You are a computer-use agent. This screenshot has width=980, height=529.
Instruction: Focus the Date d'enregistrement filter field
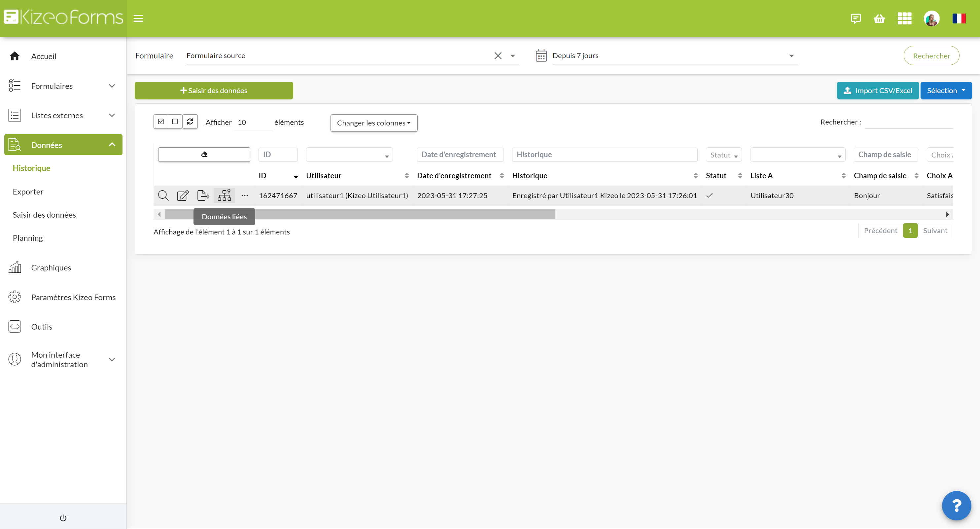pos(460,155)
